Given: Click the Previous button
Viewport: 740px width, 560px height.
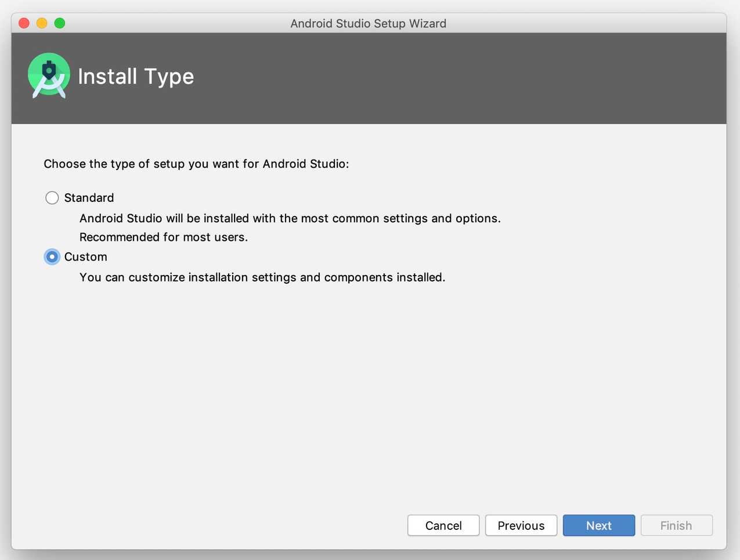Looking at the screenshot, I should tap(521, 525).
